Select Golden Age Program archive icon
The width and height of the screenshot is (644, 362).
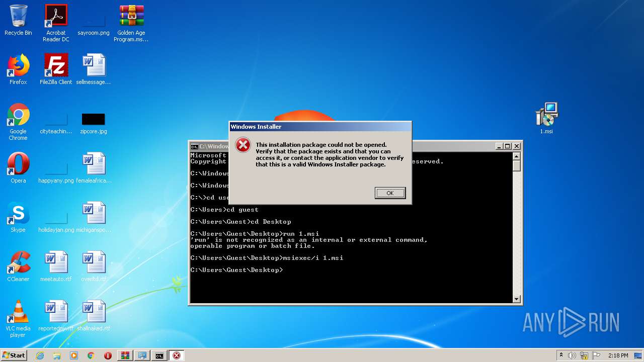(131, 23)
